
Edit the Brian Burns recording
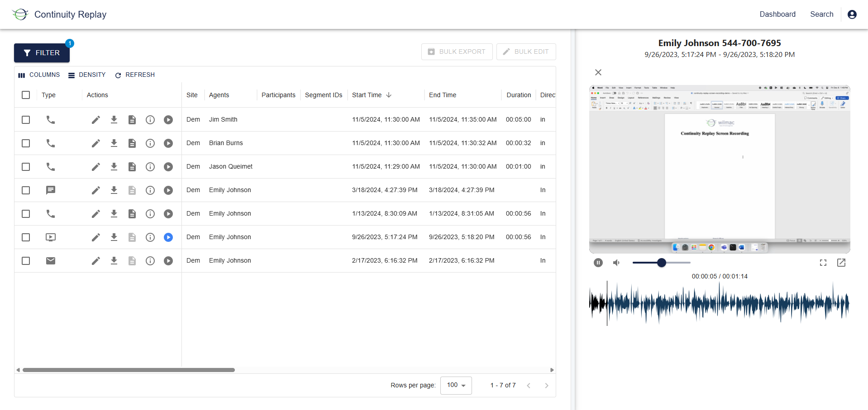point(96,143)
